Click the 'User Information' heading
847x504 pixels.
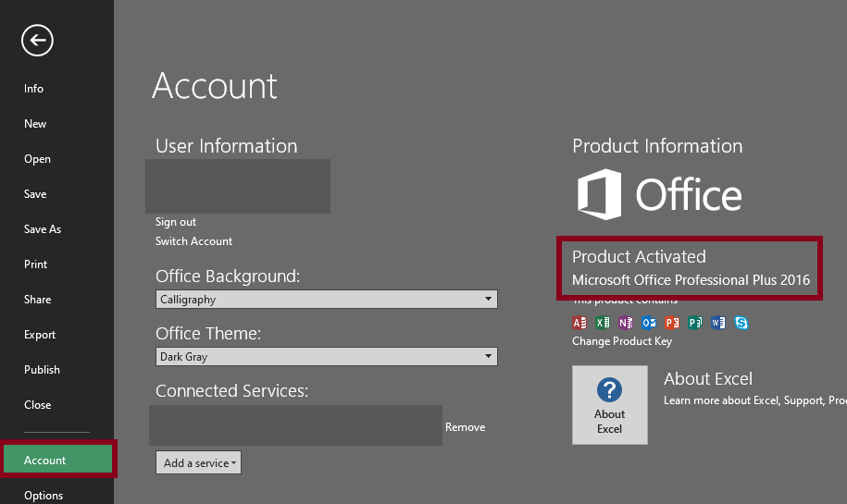[227, 146]
